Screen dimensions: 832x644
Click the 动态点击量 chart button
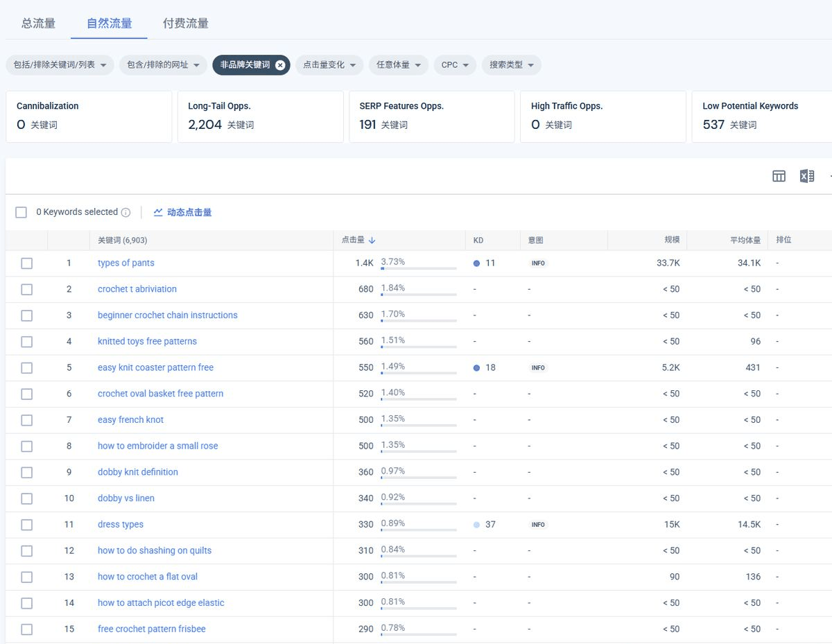(x=183, y=212)
